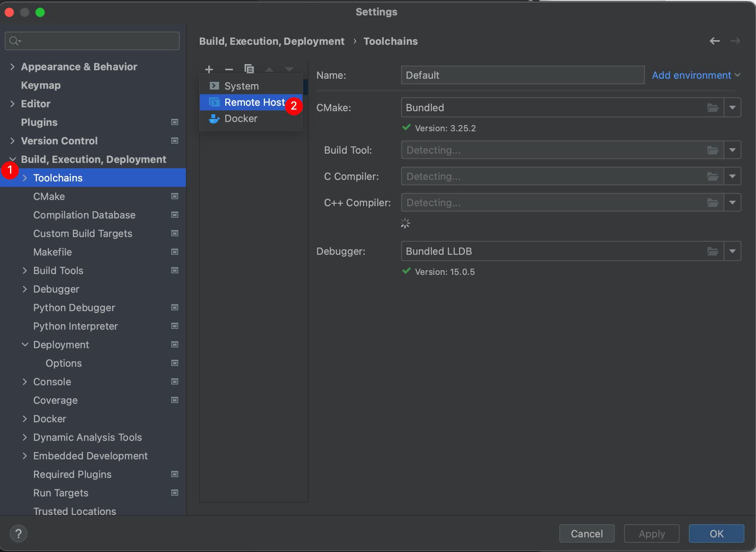Image resolution: width=756 pixels, height=552 pixels.
Task: Collapse the Deployment tree node
Action: tap(25, 345)
